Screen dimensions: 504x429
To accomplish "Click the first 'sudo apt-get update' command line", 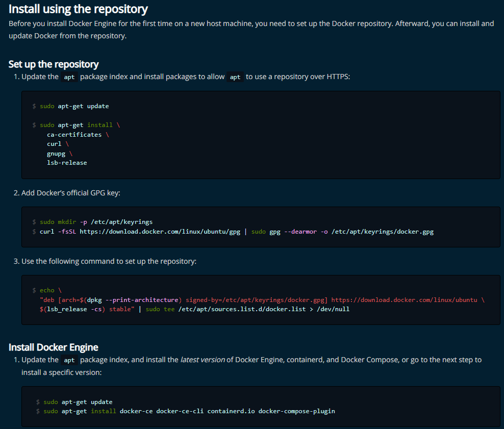I will click(71, 106).
